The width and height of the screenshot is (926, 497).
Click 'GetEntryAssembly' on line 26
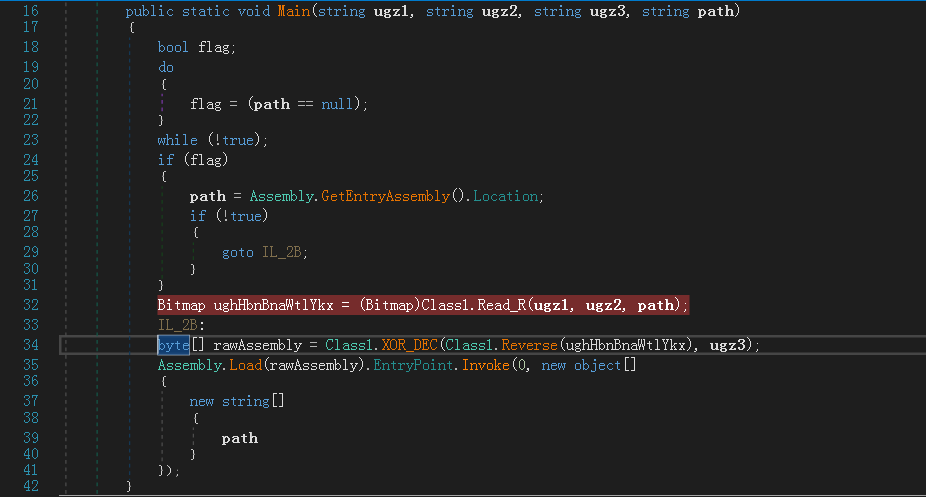[x=385, y=196]
